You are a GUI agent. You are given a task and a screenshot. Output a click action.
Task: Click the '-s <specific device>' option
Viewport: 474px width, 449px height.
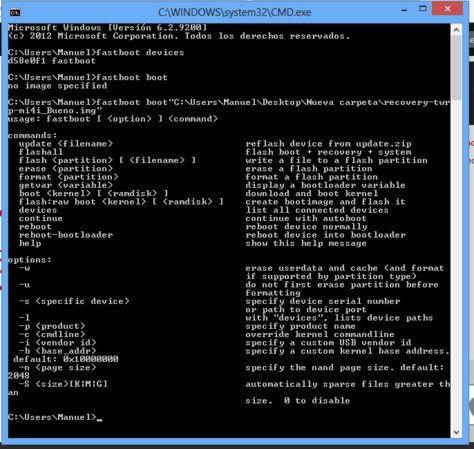[74, 301]
